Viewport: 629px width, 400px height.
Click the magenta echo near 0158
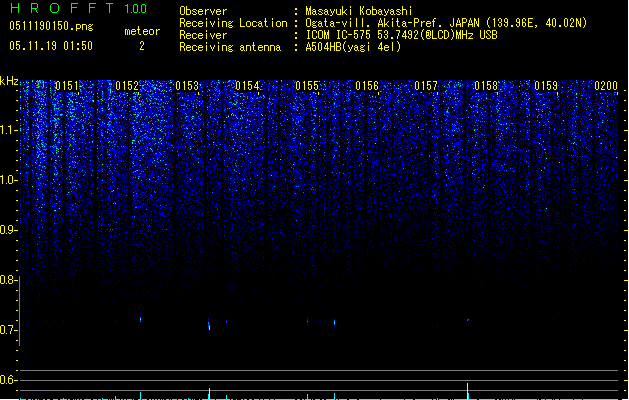click(468, 320)
